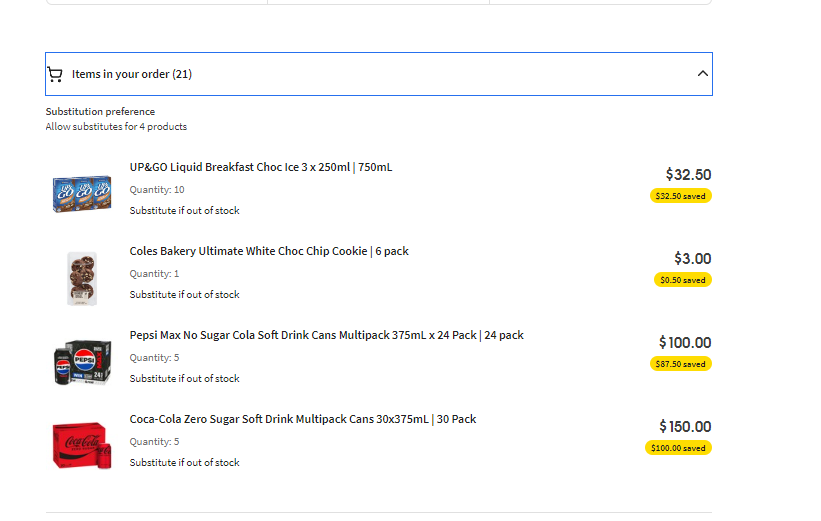Click the Quantity: 1 text
The height and width of the screenshot is (521, 821).
click(x=154, y=274)
